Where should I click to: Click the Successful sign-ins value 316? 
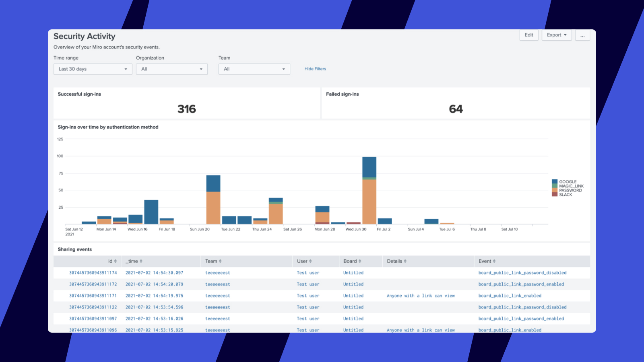(x=187, y=109)
